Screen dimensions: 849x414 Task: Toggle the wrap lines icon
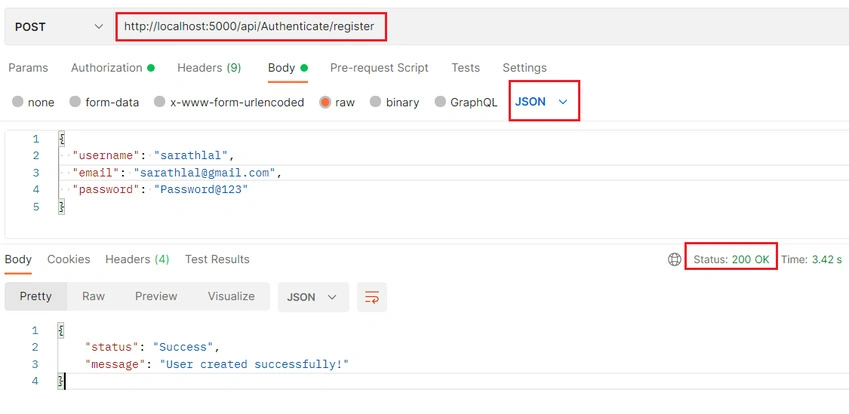pyautogui.click(x=372, y=297)
